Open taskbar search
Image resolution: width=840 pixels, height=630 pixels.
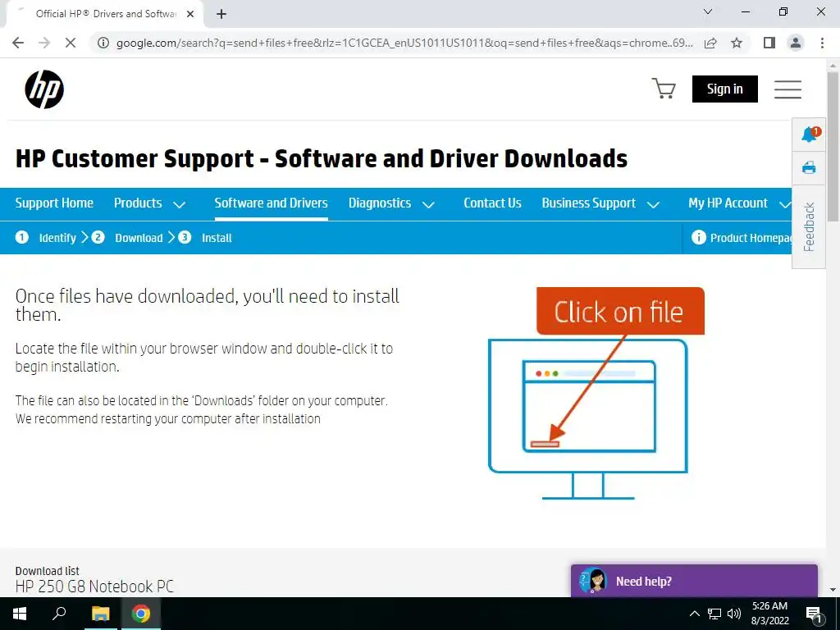59,614
